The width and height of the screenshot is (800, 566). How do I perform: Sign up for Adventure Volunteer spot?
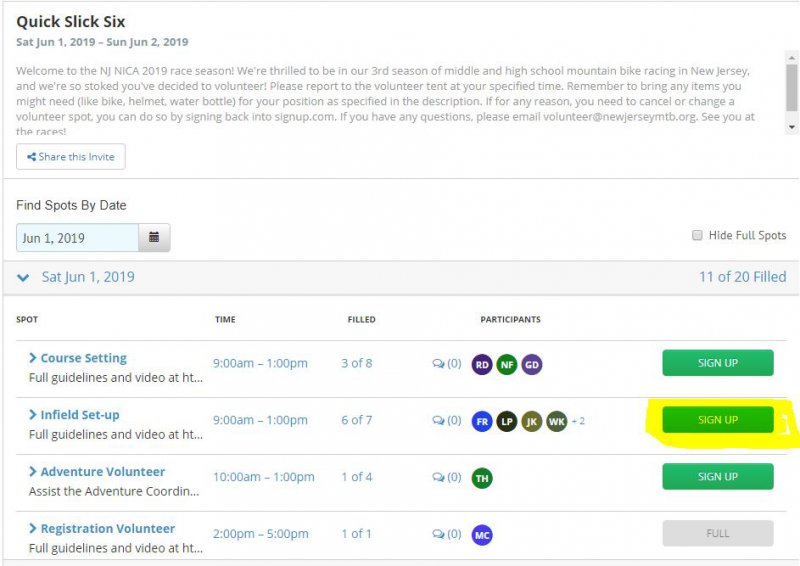(x=717, y=477)
